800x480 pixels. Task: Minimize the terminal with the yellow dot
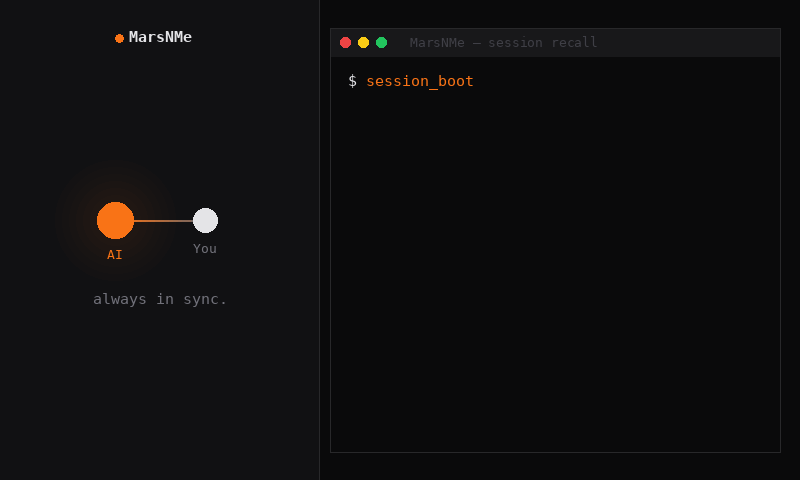pyautogui.click(x=363, y=42)
